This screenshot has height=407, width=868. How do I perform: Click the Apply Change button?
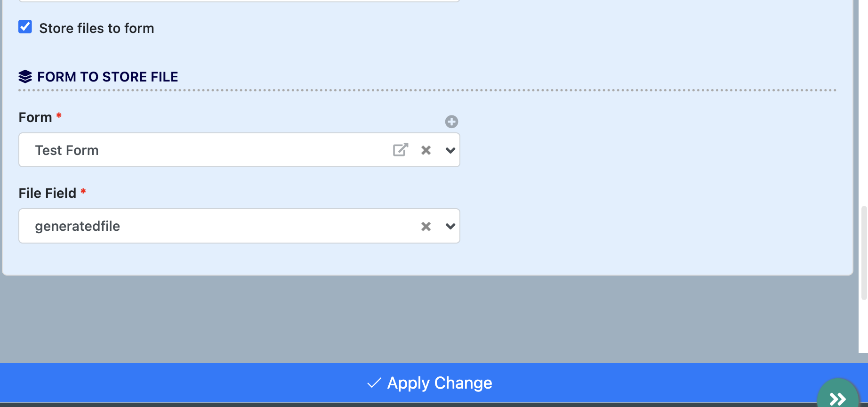click(x=439, y=383)
